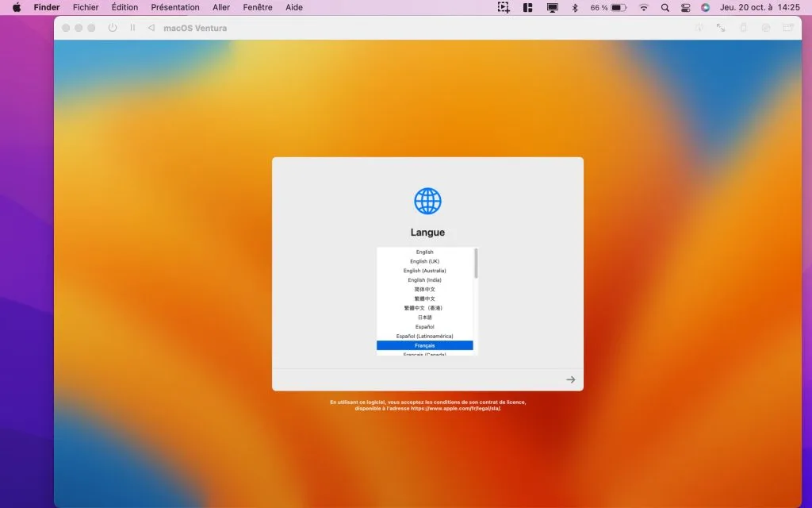Image resolution: width=812 pixels, height=508 pixels.
Task: Select 简体中文 in the language list
Action: pos(425,289)
